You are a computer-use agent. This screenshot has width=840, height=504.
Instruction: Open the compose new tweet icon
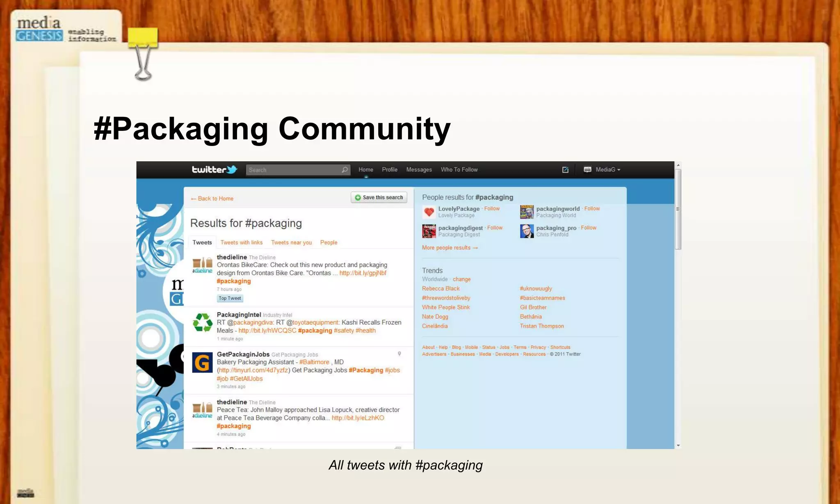click(565, 170)
